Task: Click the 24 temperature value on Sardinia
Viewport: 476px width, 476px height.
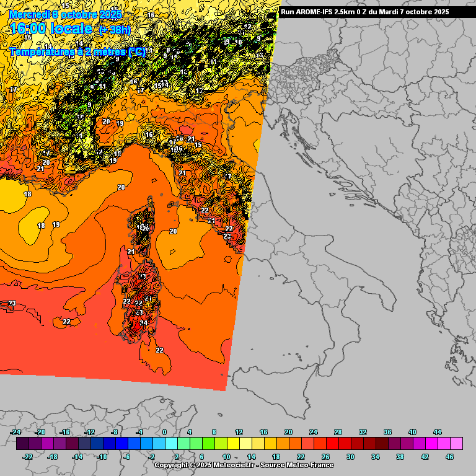Action: pos(143,323)
